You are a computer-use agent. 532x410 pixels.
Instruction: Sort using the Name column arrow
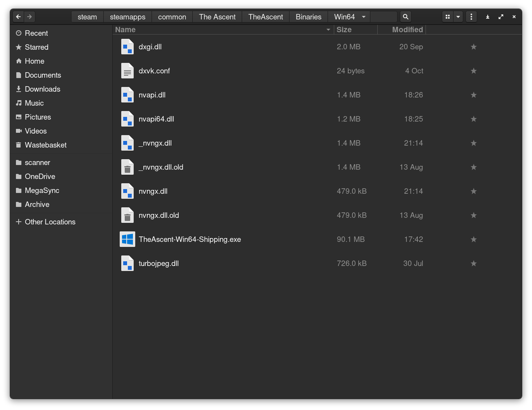click(x=328, y=30)
